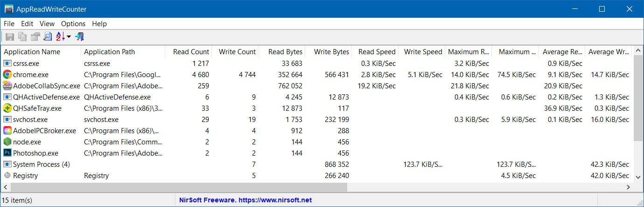Screen dimensions: 644x207
Task: Open the NirSoft website link in status bar
Action: pyautogui.click(x=245, y=200)
